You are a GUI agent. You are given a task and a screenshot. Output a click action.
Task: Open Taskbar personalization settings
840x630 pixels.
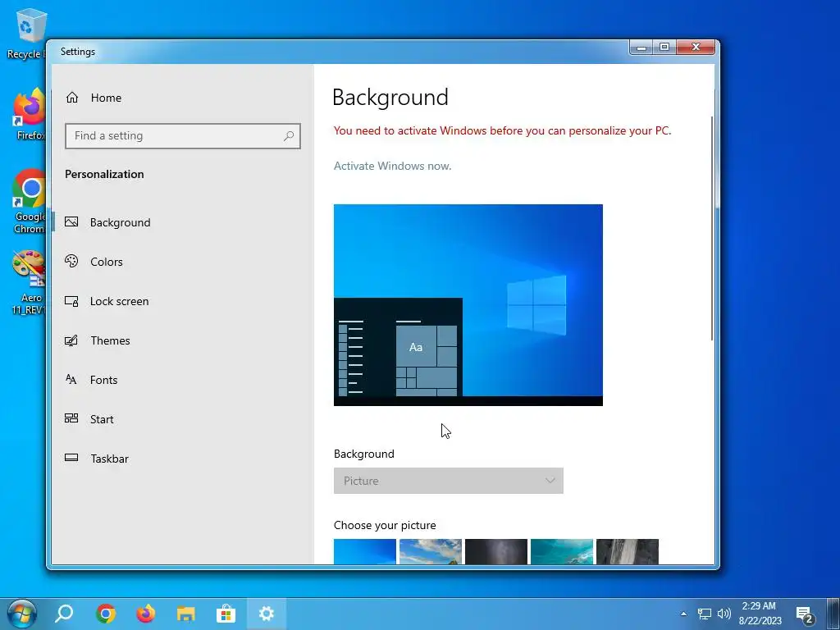point(109,459)
